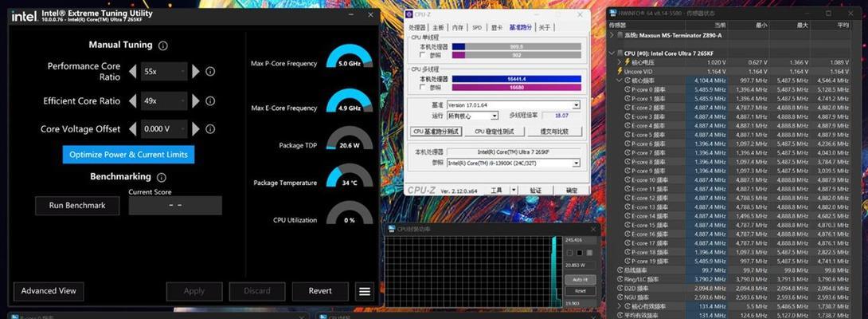Open Performance Core Ratio 55x dropdown
The image size is (868, 319).
point(164,71)
